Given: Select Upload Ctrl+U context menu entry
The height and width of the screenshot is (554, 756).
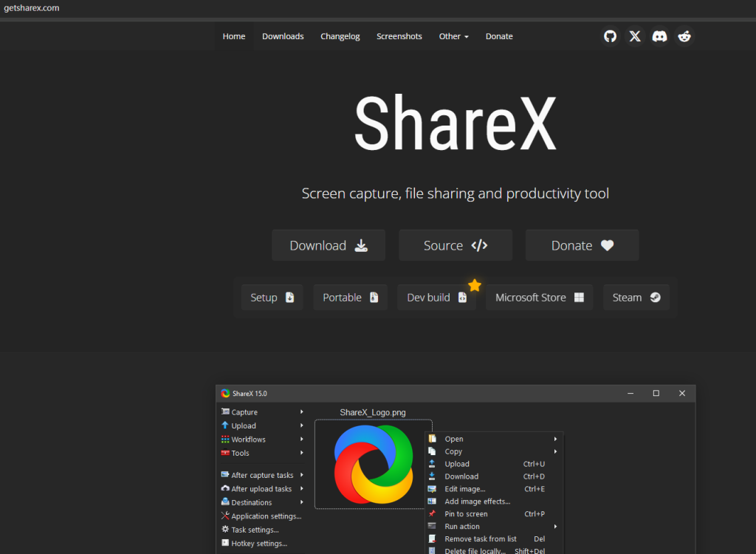Looking at the screenshot, I should click(494, 464).
